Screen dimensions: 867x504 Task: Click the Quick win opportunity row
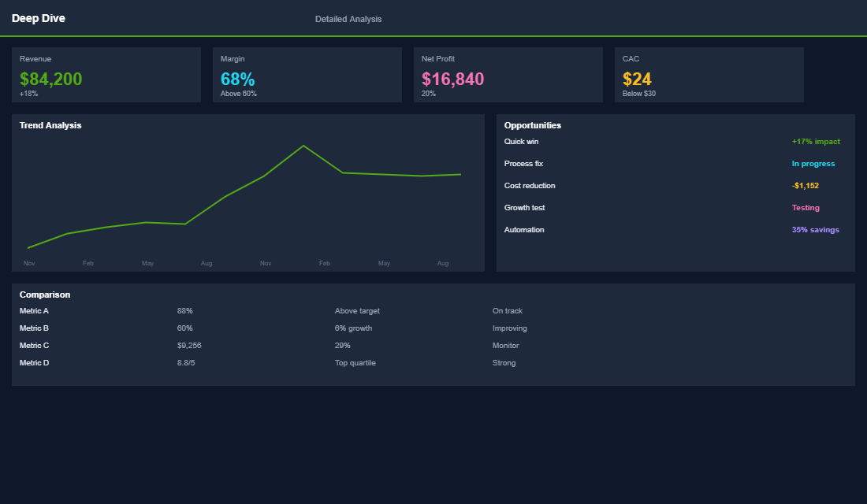675,141
